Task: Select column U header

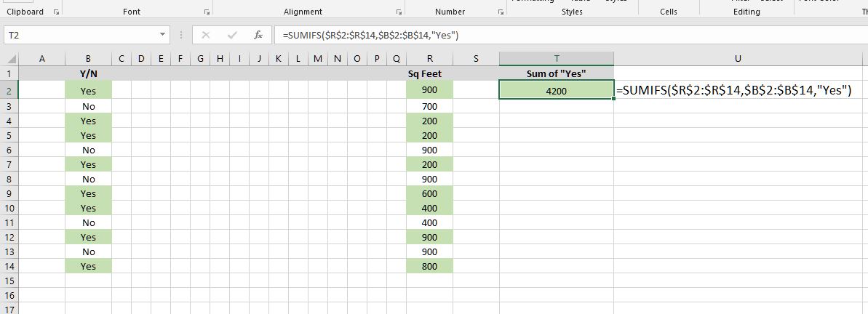Action: coord(738,59)
